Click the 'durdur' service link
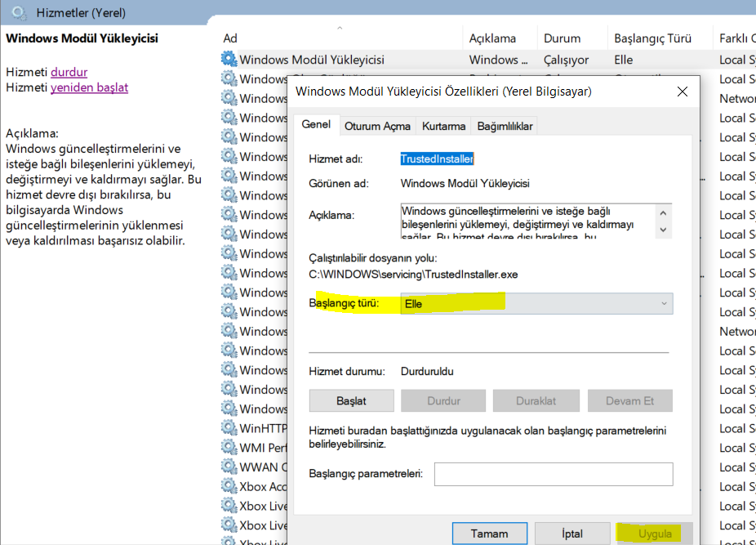Viewport: 756px width, 545px height. 69,72
